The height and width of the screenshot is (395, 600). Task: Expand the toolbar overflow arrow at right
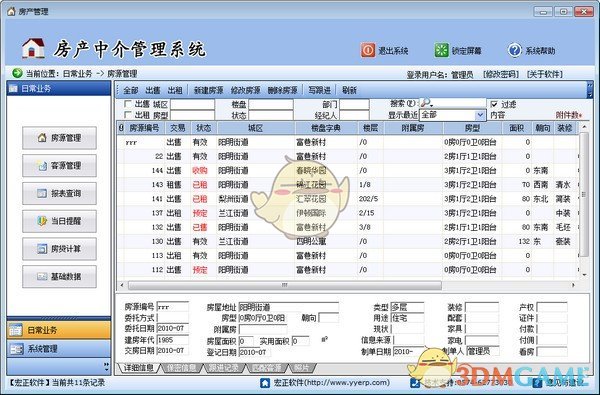(590, 90)
